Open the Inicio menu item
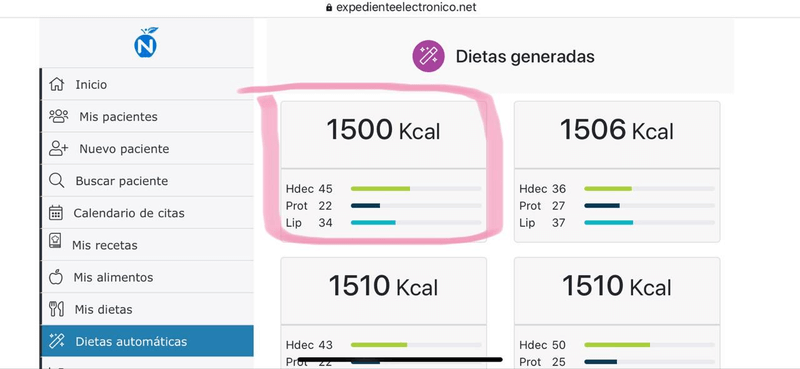 click(x=147, y=84)
